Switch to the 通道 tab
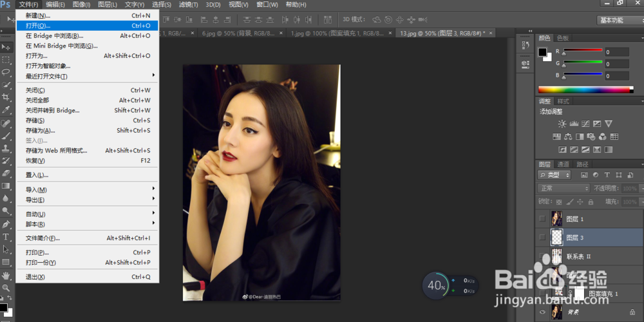Screen dimensions: 644x322 pos(563,164)
